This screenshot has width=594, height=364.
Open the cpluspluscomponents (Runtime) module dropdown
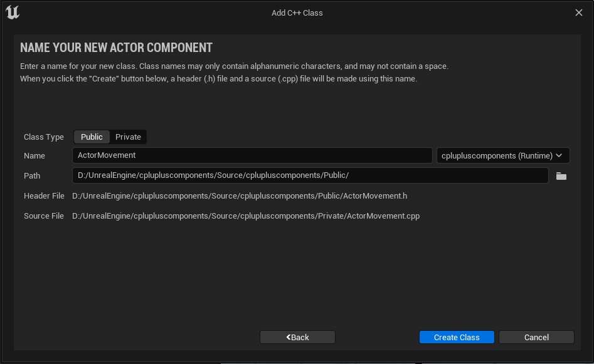(x=497, y=155)
